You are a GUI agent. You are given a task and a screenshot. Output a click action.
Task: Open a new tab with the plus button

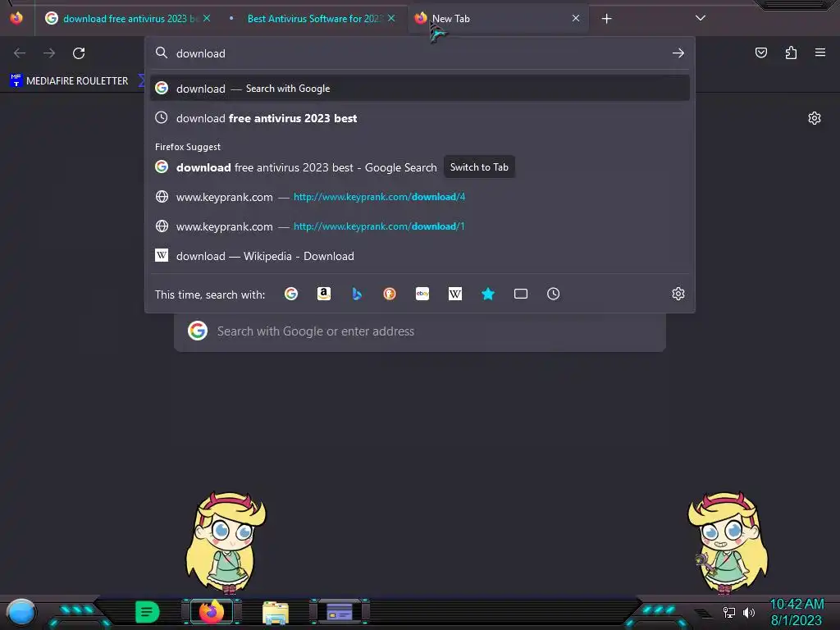pyautogui.click(x=606, y=19)
